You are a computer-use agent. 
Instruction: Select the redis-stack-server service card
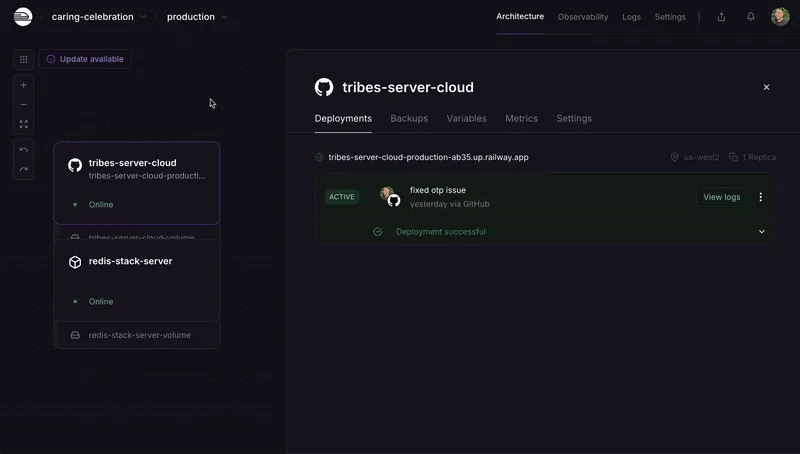(137, 281)
